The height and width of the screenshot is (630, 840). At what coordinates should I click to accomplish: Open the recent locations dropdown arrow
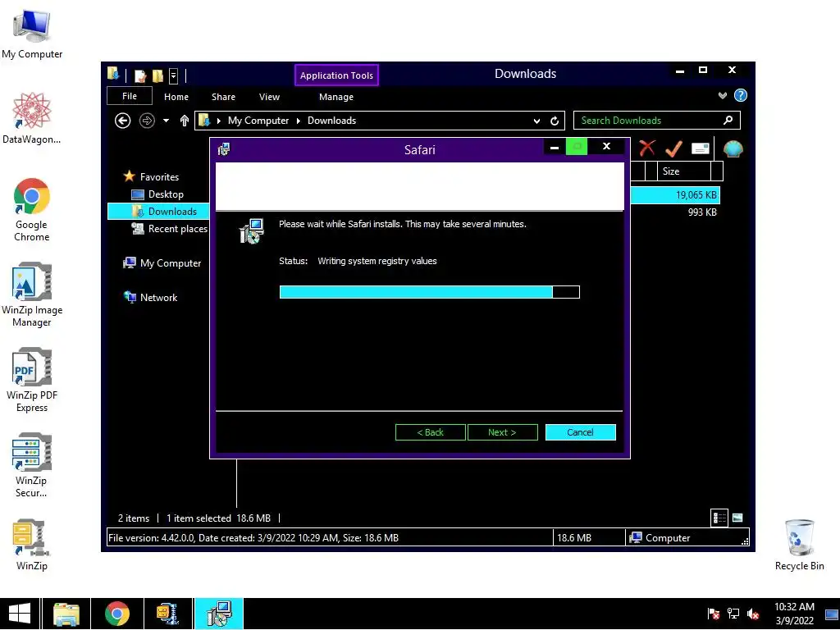pos(166,121)
